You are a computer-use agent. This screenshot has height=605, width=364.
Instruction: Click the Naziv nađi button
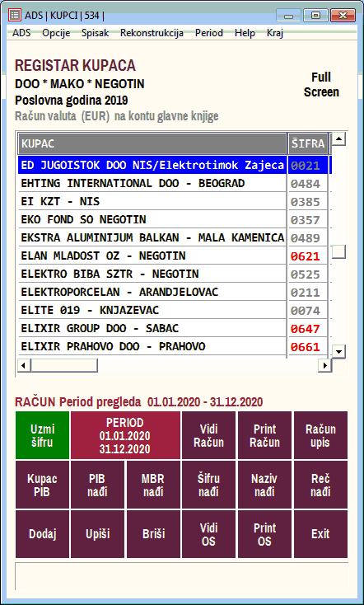click(x=264, y=485)
